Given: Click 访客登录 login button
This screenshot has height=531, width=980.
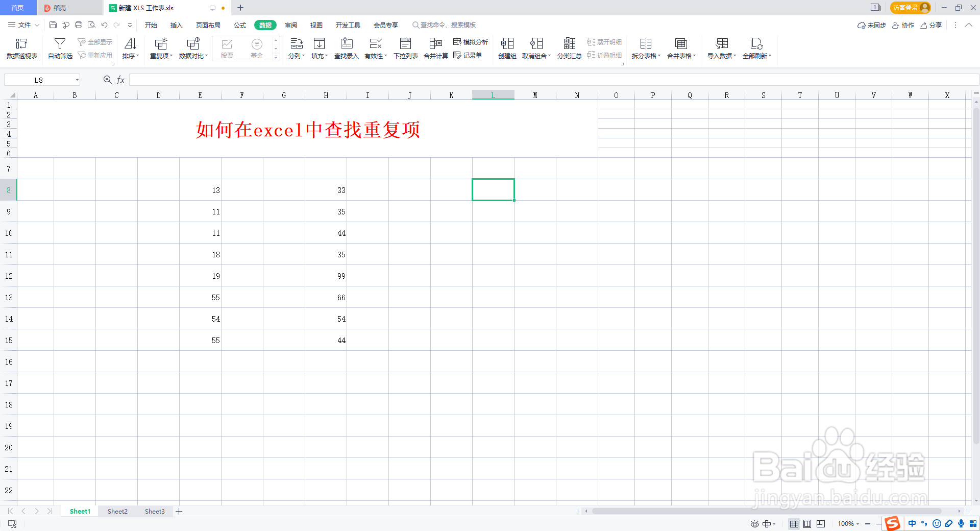Looking at the screenshot, I should pos(911,8).
